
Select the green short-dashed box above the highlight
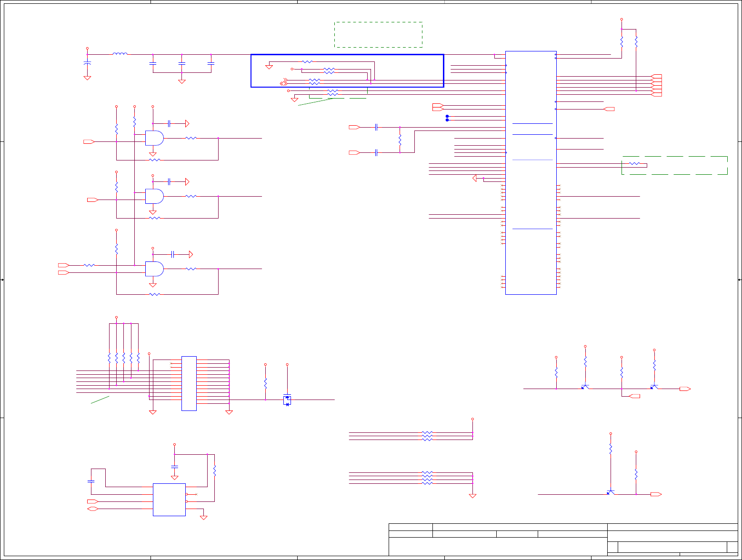[378, 34]
